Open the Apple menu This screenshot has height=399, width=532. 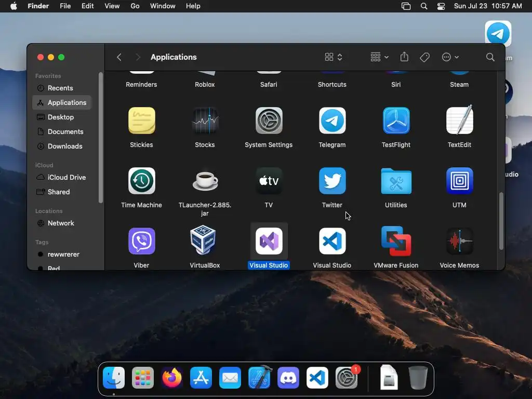point(14,6)
